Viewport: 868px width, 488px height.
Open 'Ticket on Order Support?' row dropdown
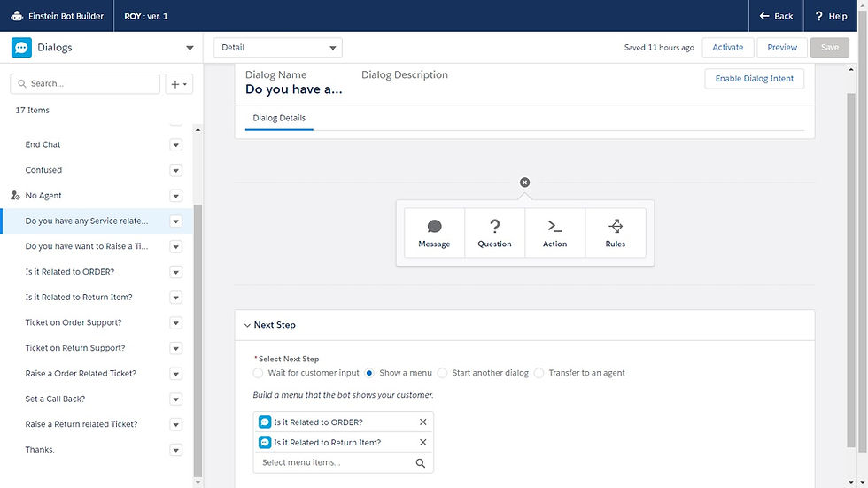[176, 323]
